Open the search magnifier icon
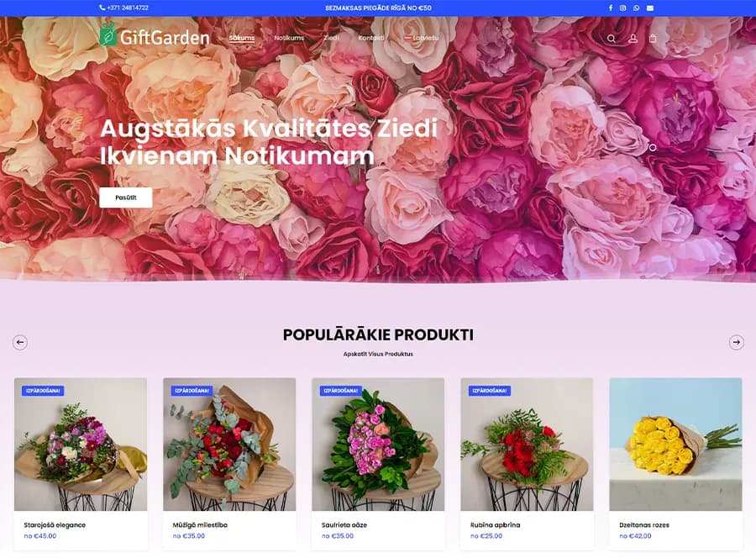Image resolution: width=756 pixels, height=558 pixels. click(x=611, y=39)
